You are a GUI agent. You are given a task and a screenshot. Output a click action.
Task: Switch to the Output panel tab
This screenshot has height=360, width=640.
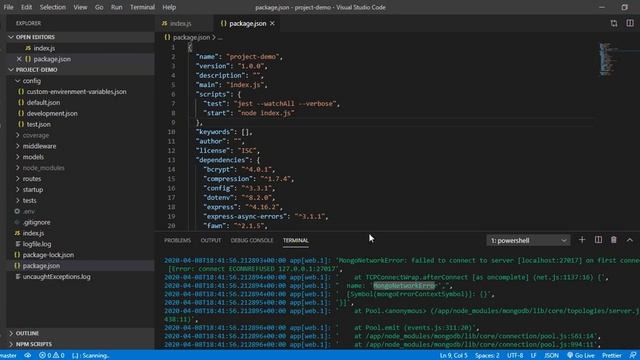click(x=211, y=240)
